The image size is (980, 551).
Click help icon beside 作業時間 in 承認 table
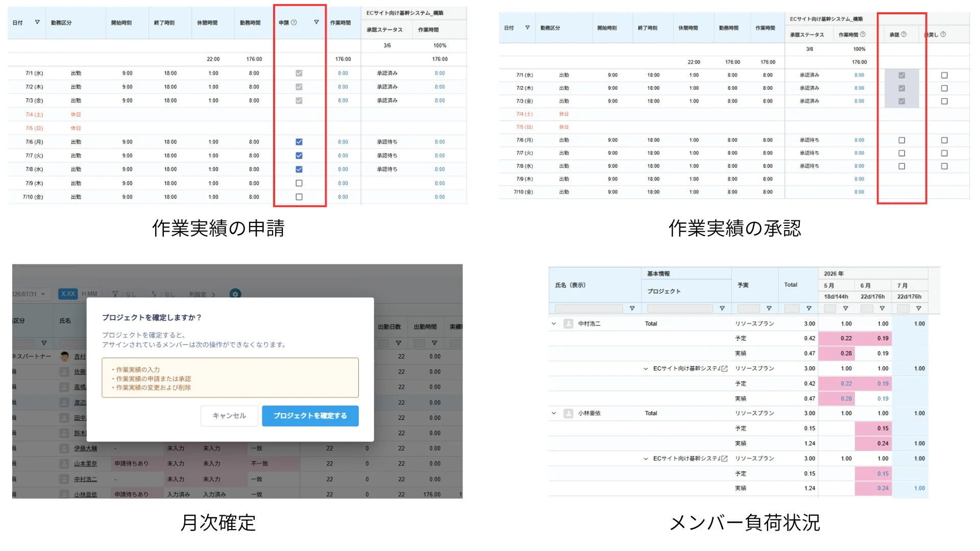pos(863,35)
